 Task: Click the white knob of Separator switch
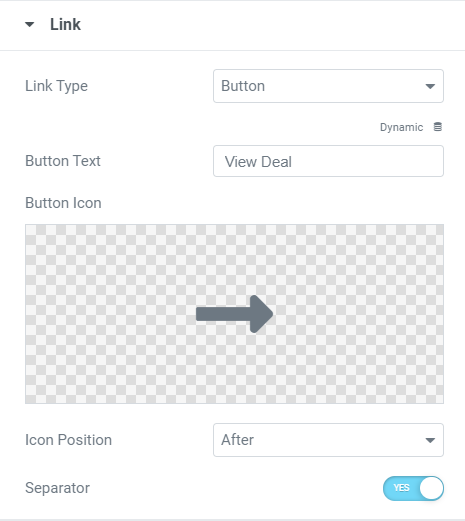click(431, 488)
